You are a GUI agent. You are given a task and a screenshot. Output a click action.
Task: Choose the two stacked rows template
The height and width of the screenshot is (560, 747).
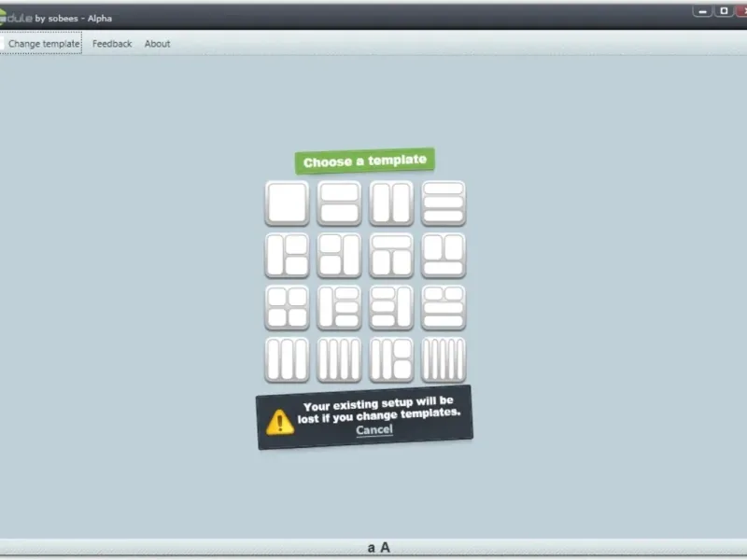pyautogui.click(x=339, y=203)
